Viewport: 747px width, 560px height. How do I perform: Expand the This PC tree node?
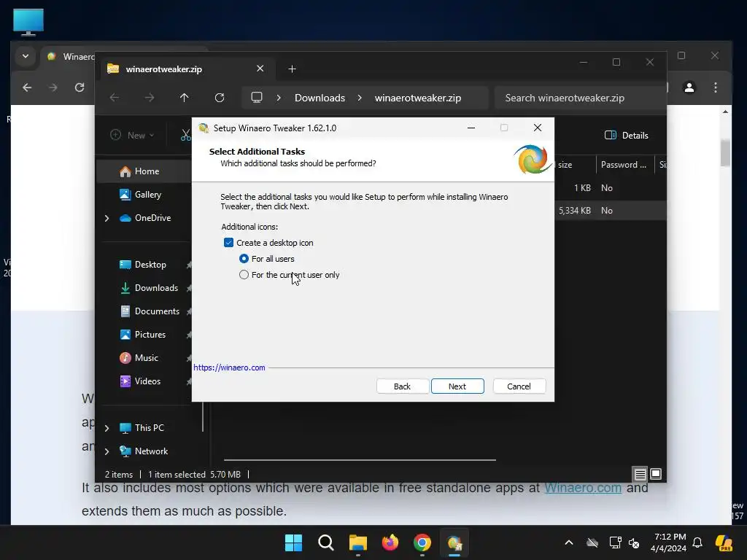pos(107,428)
